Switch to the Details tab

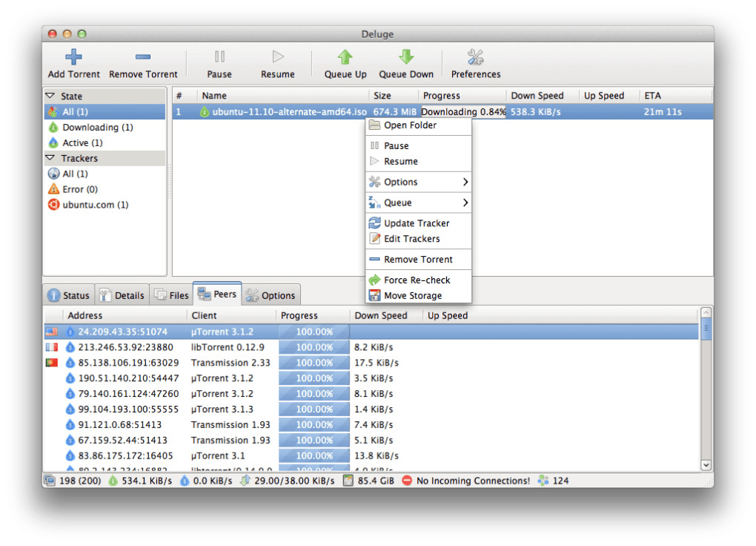click(122, 295)
